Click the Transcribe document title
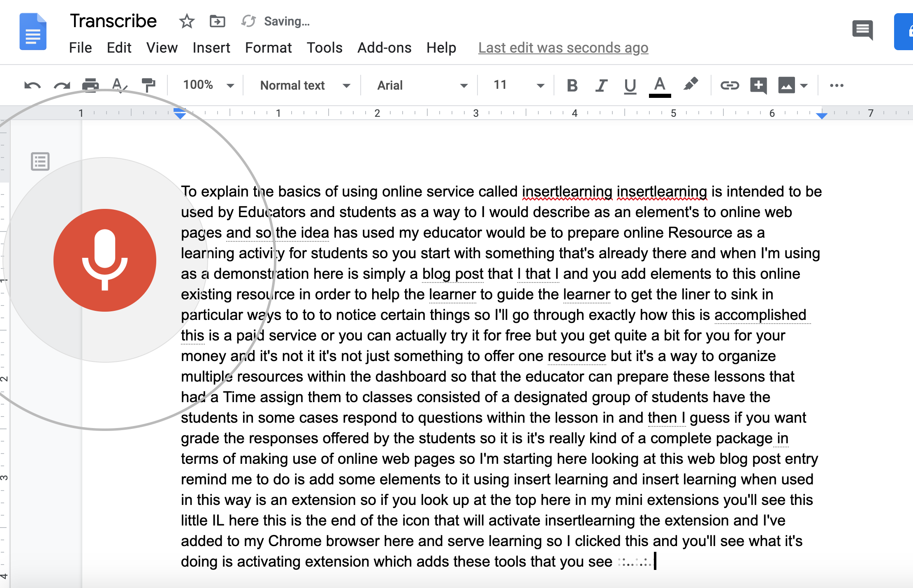913x588 pixels. 113,21
